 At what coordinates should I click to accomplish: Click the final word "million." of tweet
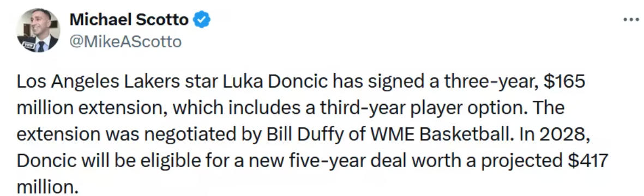(47, 187)
